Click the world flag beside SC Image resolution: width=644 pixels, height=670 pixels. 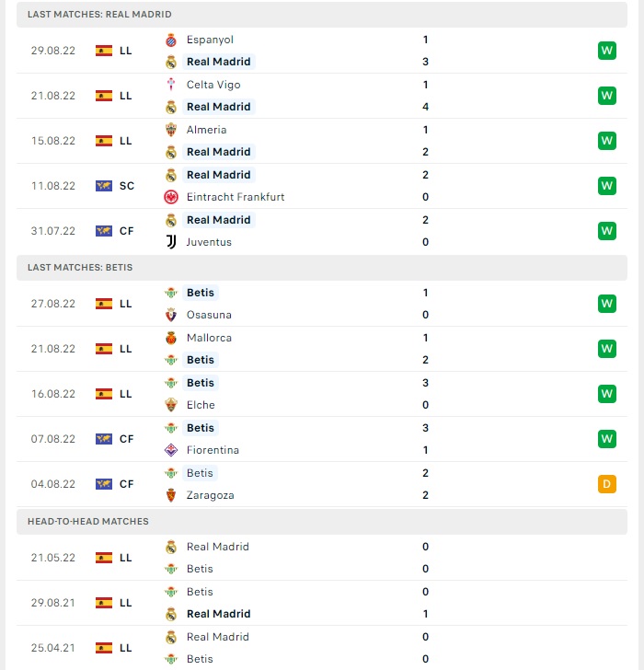click(104, 186)
